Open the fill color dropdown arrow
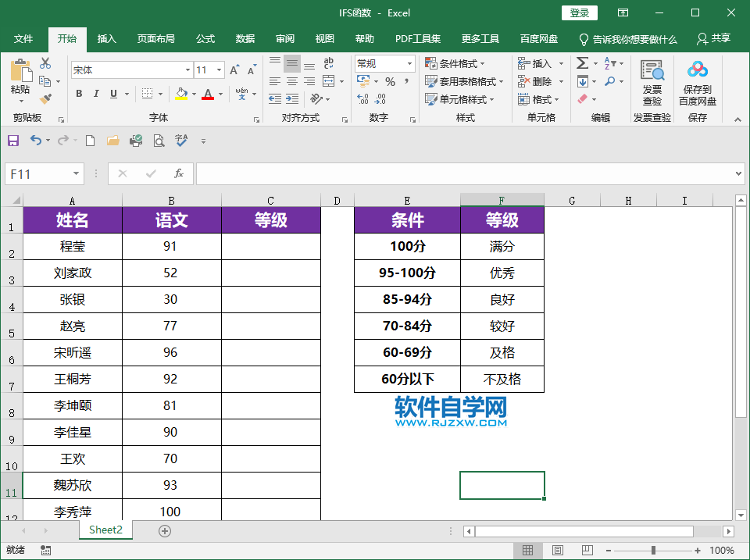This screenshot has width=750, height=560. pyautogui.click(x=194, y=93)
